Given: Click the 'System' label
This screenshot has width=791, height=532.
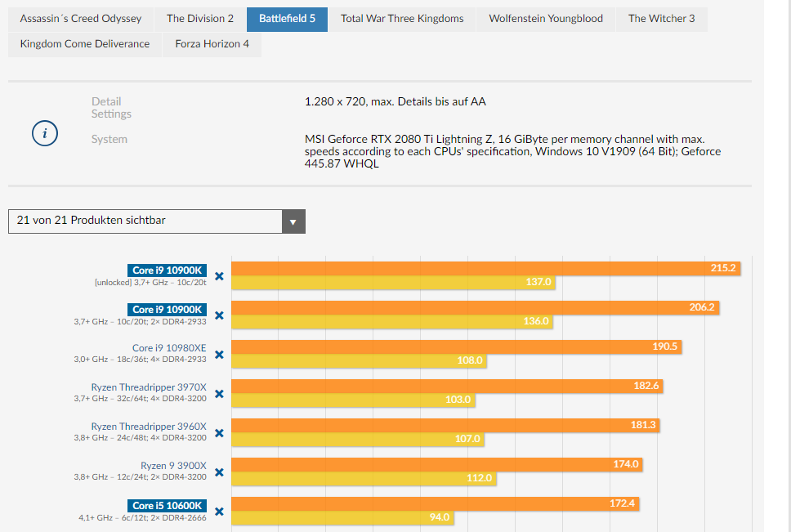Looking at the screenshot, I should click(x=109, y=139).
